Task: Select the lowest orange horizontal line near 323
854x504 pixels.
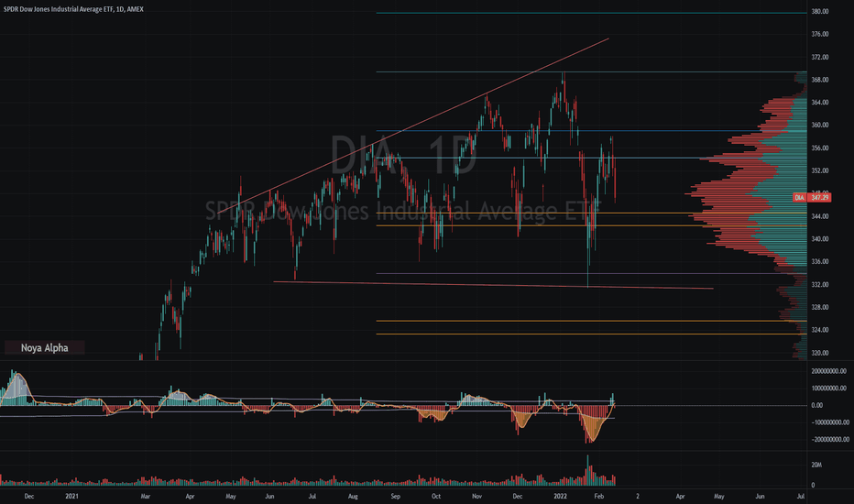Action: (x=591, y=334)
